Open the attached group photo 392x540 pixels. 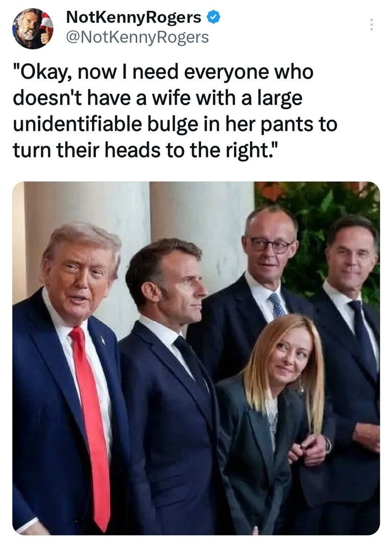[x=196, y=358]
